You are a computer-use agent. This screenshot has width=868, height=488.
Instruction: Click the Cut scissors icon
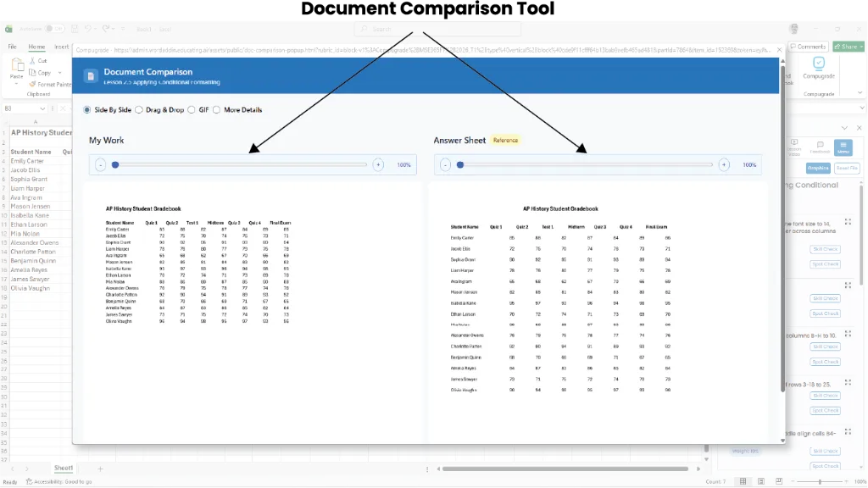[32, 60]
